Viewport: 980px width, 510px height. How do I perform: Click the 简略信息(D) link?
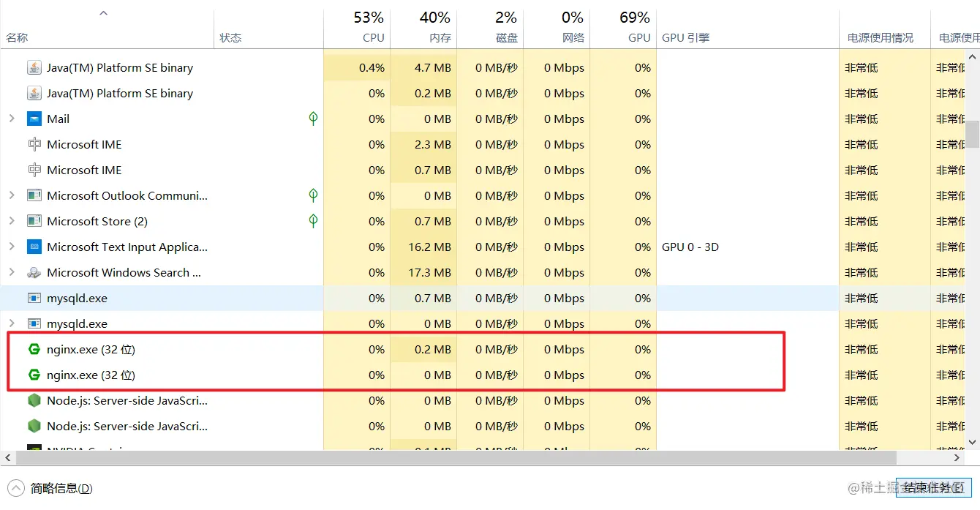coord(61,489)
